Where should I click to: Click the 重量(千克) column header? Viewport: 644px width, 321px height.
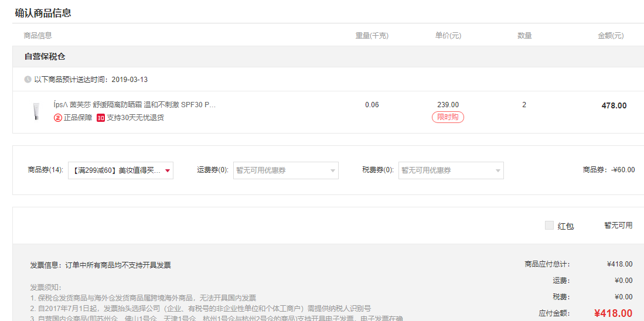pyautogui.click(x=372, y=36)
